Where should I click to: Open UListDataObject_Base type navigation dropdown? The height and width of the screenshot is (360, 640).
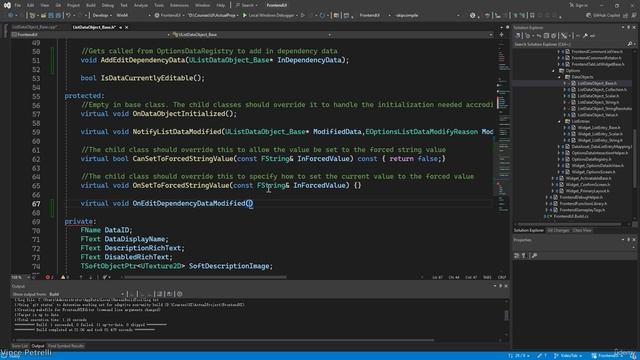pyautogui.click(x=251, y=35)
